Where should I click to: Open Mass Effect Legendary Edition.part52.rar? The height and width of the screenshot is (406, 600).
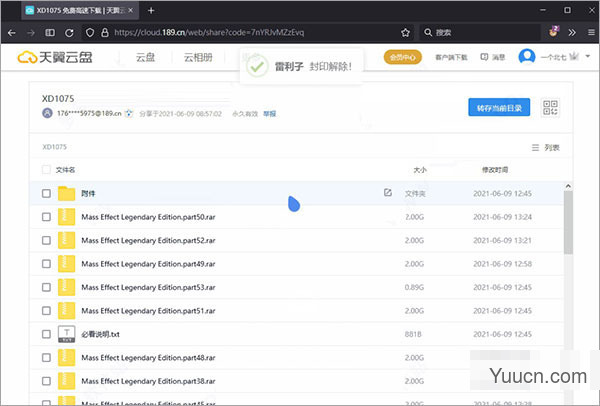pyautogui.click(x=148, y=240)
